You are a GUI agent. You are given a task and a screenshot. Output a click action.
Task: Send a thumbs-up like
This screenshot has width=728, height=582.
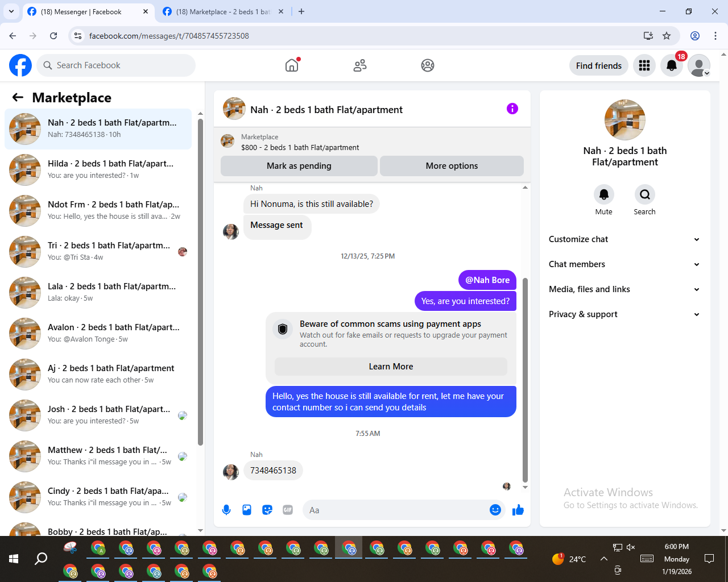[x=518, y=510]
